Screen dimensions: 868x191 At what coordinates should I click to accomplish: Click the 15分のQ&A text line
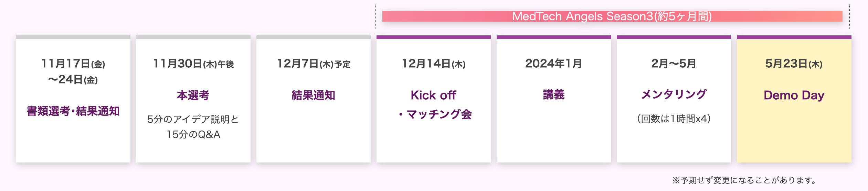pos(193,134)
